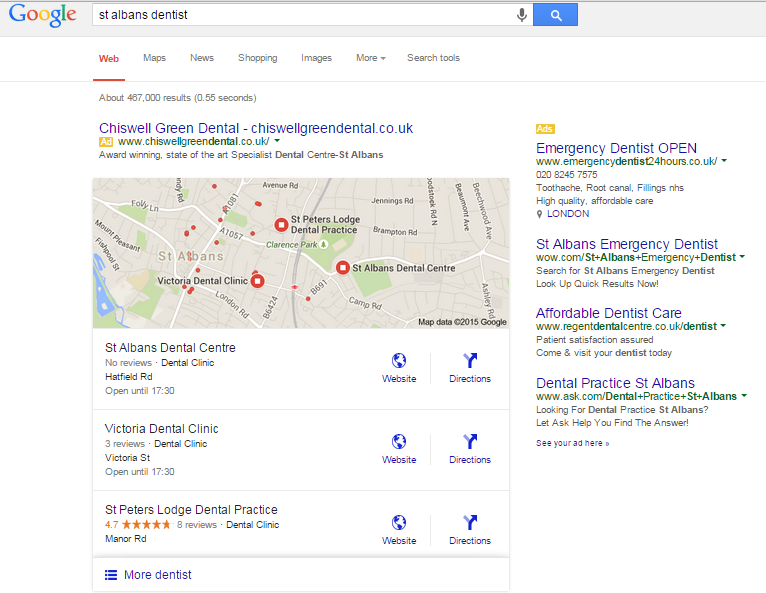766x593 pixels.
Task: Click Victoria Dental Clinic map pin
Action: pyautogui.click(x=257, y=281)
